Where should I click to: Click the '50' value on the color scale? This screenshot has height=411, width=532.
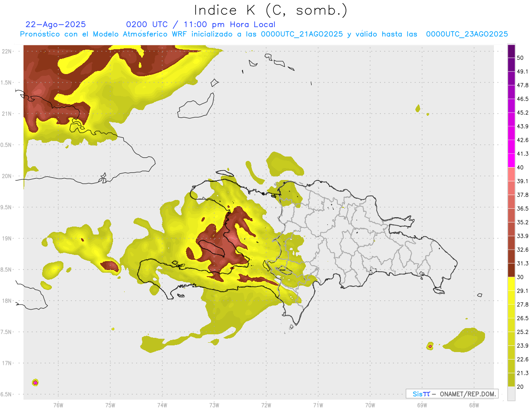(520, 58)
